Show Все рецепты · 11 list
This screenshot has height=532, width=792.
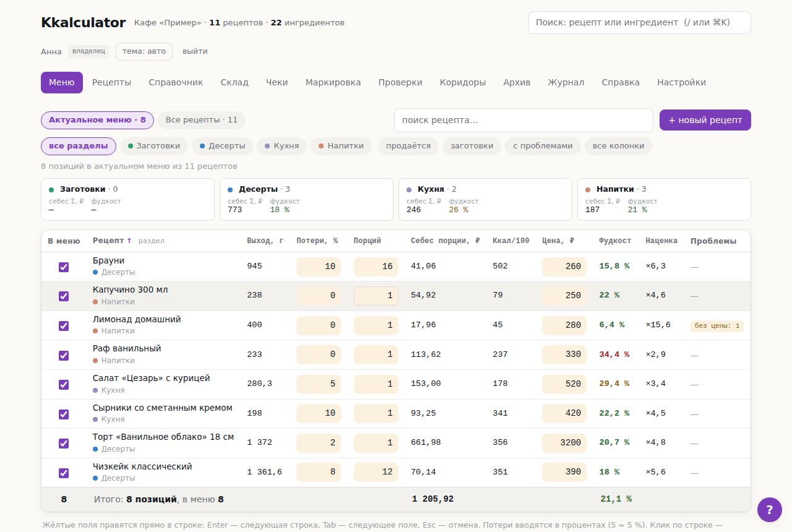[x=202, y=120]
